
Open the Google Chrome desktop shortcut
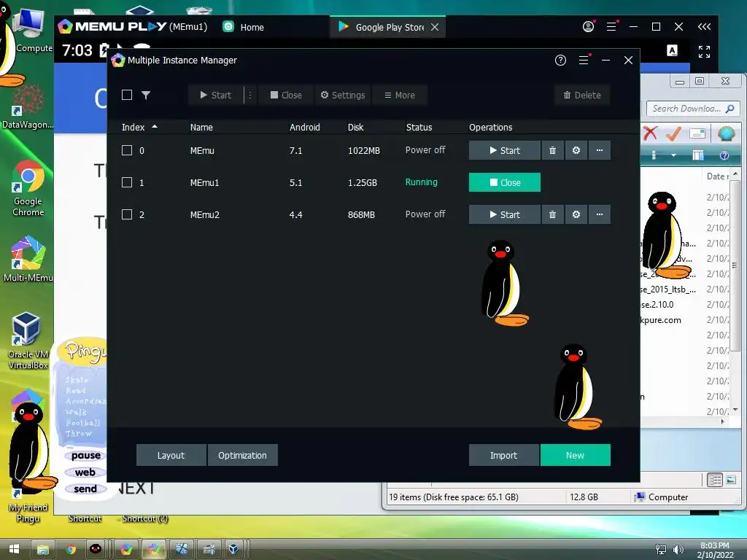28,188
